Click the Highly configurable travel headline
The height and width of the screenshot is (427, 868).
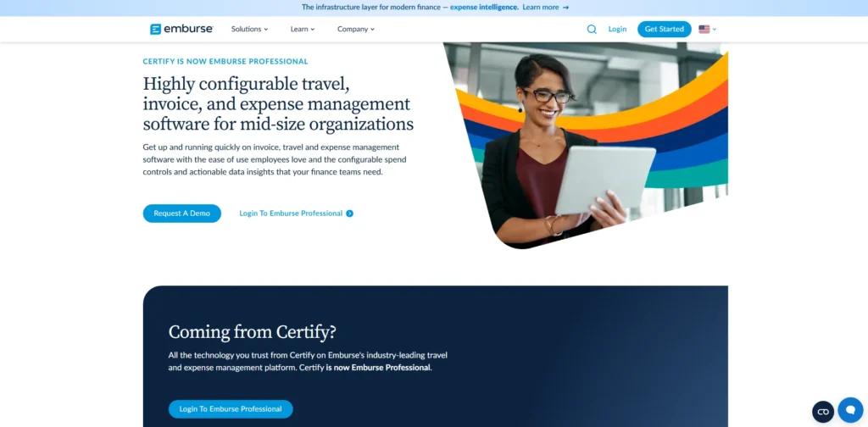click(278, 104)
